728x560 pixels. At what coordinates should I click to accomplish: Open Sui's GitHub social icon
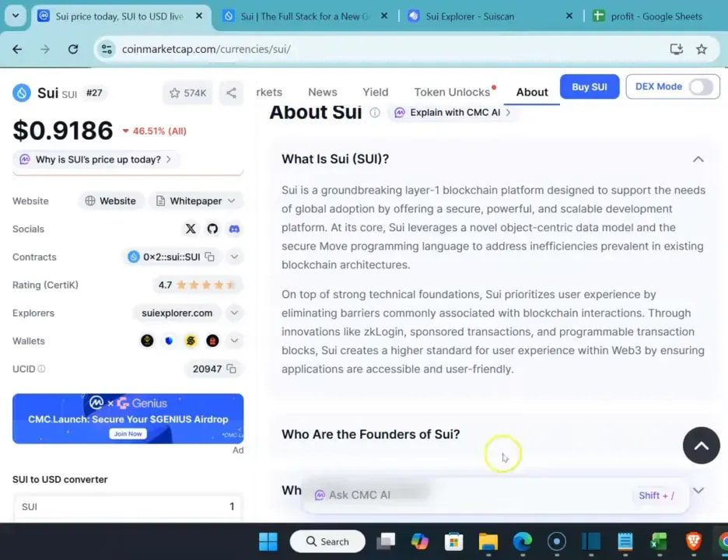coord(212,229)
